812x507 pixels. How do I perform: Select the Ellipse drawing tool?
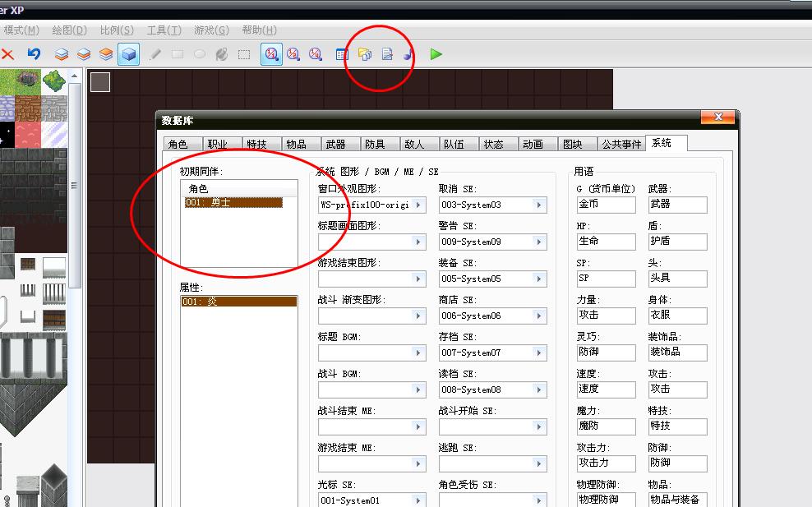point(200,54)
